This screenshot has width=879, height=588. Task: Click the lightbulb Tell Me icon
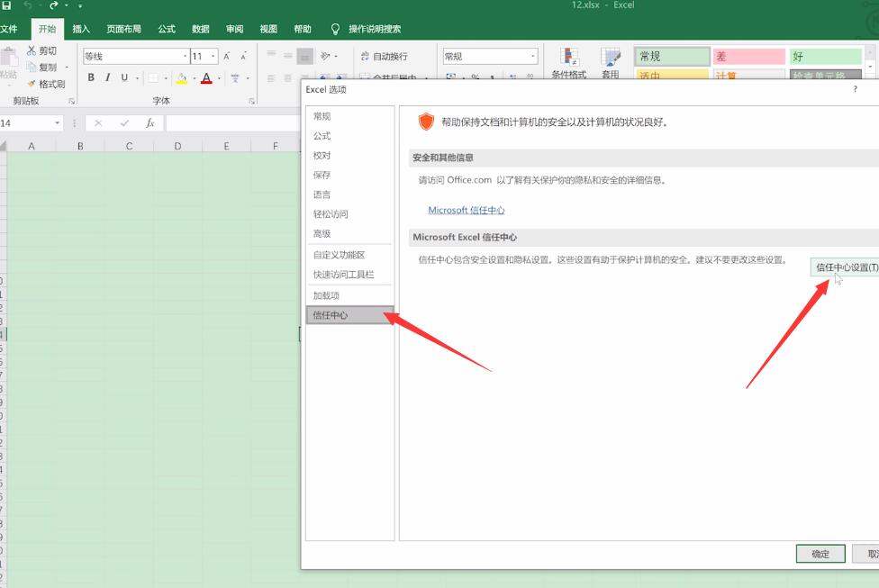coord(335,29)
